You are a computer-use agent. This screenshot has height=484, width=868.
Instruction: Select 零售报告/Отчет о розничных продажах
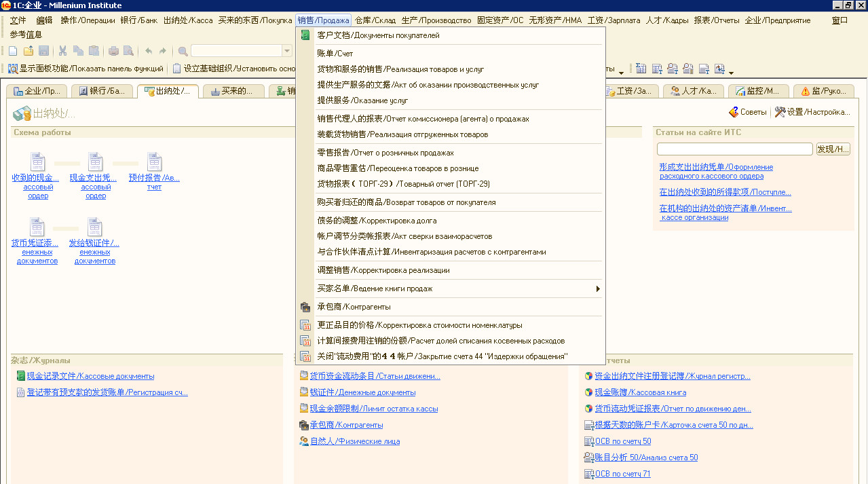coord(385,153)
